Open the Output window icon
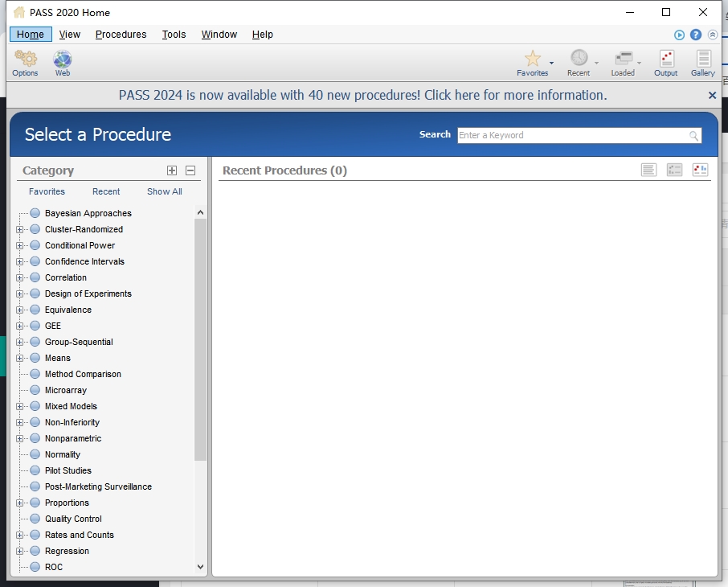This screenshot has height=587, width=728. click(666, 59)
